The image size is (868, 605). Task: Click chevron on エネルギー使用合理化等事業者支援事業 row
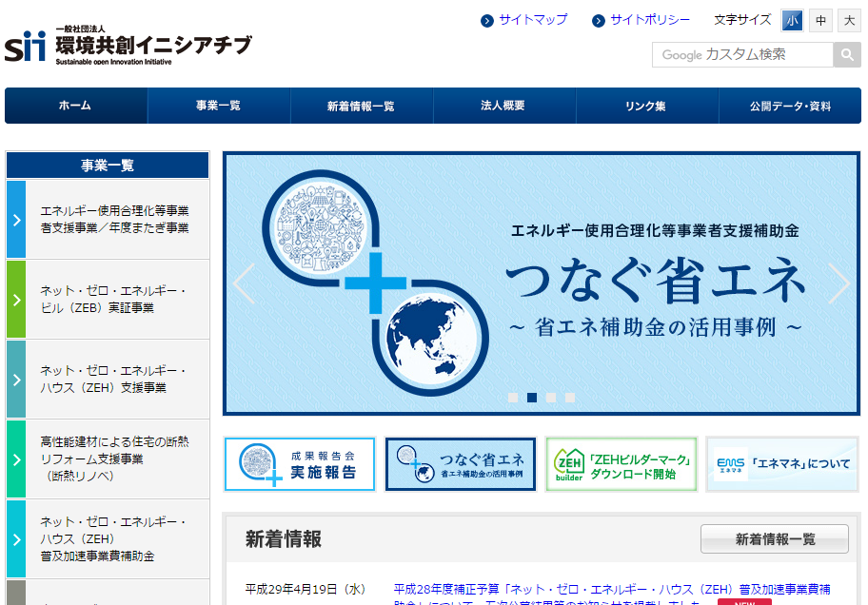[16, 219]
